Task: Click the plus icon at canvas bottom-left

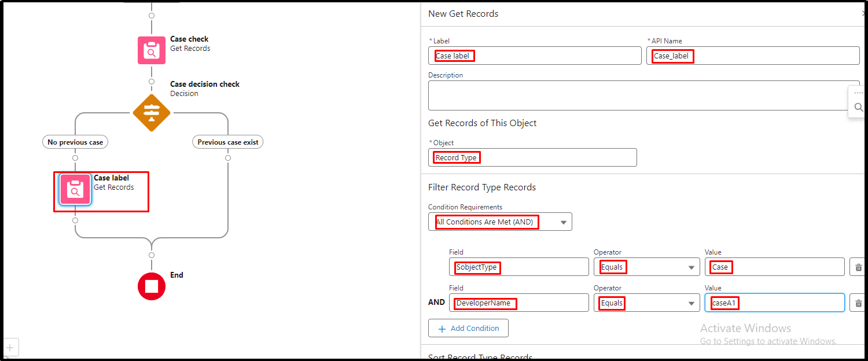Action: click(9, 348)
